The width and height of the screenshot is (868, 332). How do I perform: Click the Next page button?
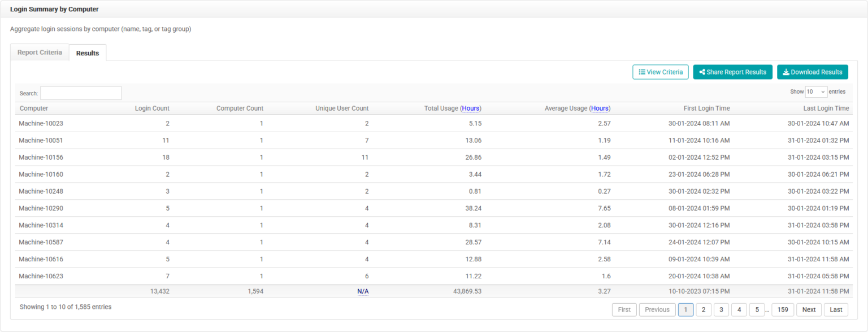(809, 309)
